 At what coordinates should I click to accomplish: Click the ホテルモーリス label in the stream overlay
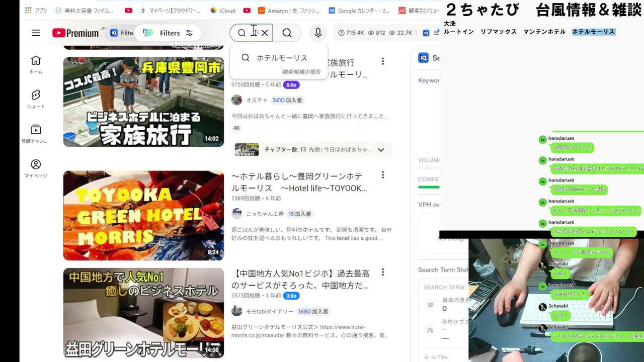tap(593, 32)
